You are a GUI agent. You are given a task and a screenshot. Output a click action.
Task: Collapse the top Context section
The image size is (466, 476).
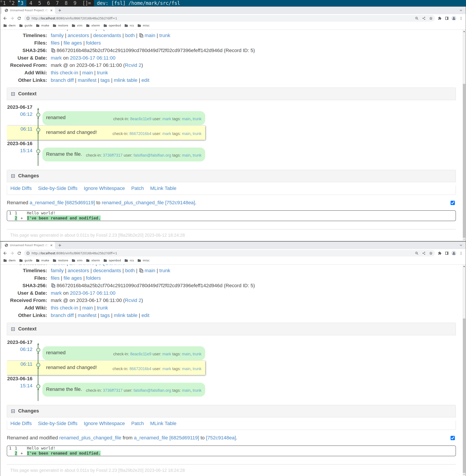coord(13,94)
